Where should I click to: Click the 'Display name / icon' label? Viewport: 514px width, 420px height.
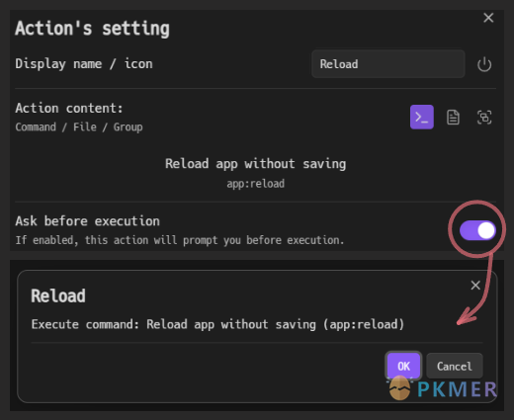coord(84,63)
